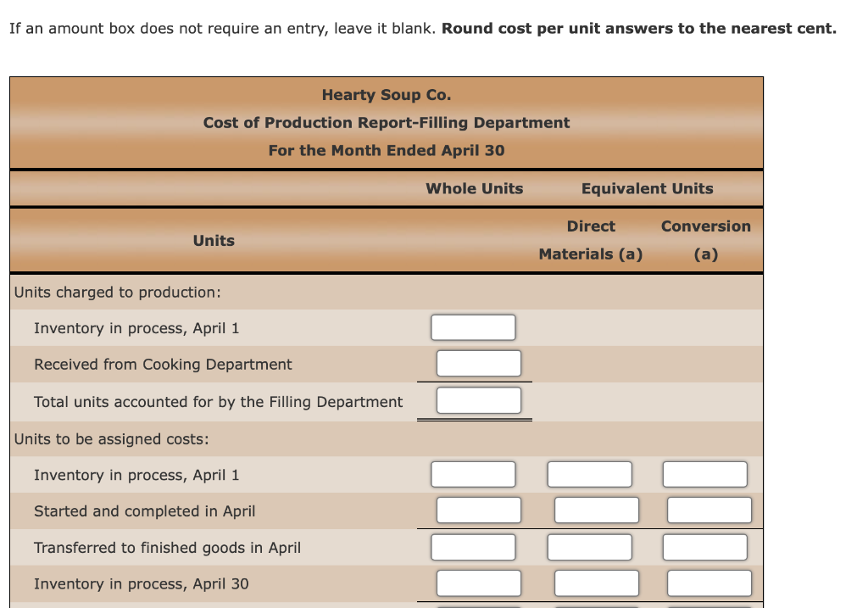Click the Direct Materials box for Inventory in process, April 30
The image size is (868, 608).
point(596,583)
